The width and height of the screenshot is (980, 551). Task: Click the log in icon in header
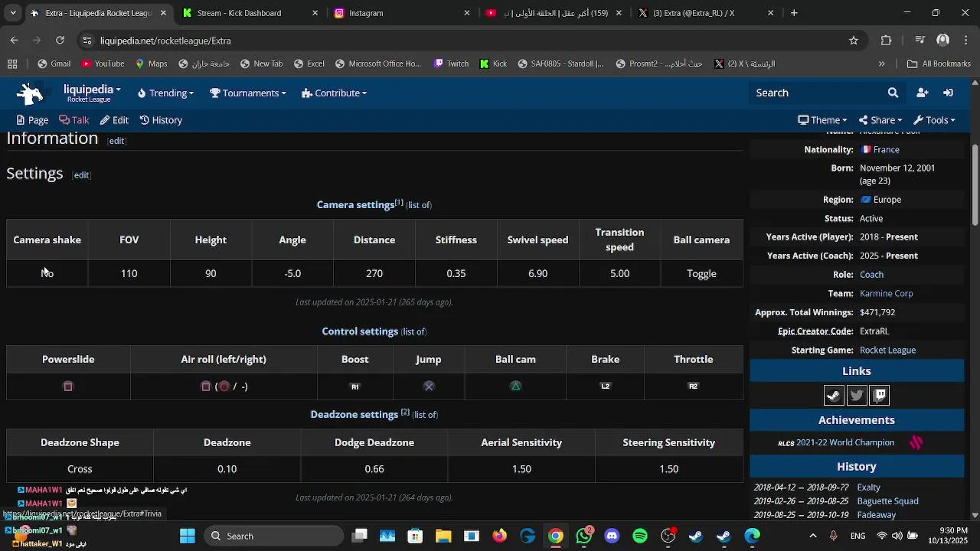pos(948,93)
